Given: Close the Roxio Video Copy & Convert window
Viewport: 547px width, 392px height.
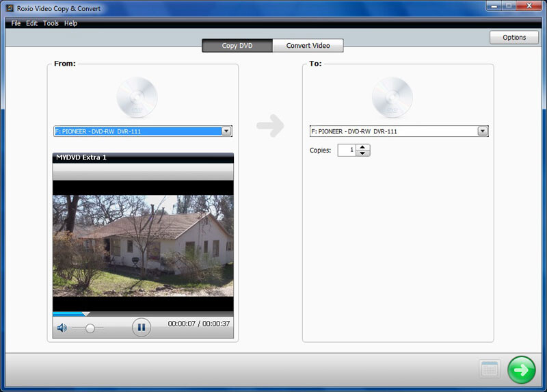Looking at the screenshot, I should [529, 6].
